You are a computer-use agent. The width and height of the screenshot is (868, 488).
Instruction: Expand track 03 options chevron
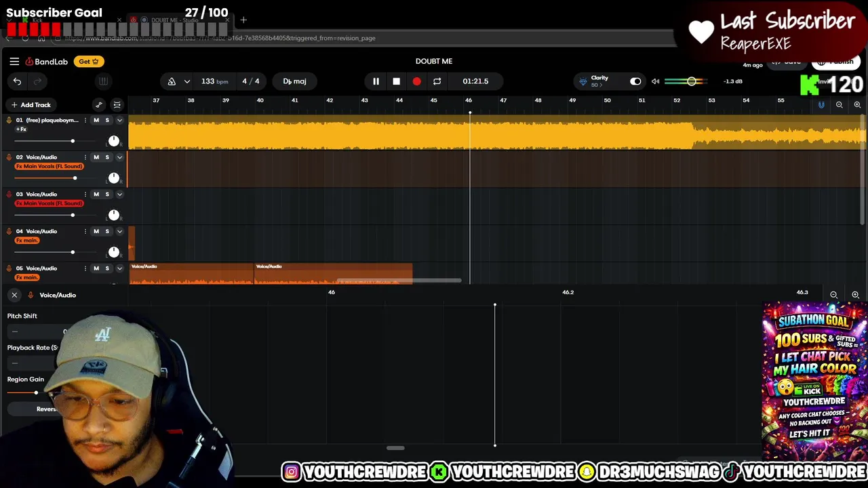point(119,195)
